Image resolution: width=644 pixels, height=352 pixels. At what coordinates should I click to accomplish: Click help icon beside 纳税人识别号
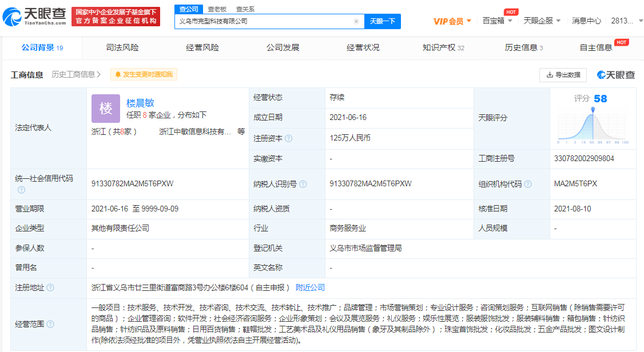point(303,184)
